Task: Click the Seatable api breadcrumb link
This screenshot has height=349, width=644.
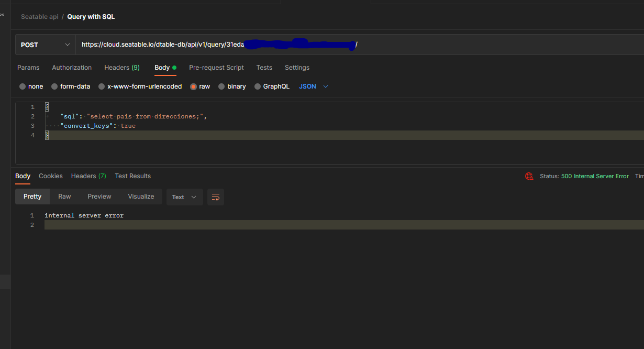Action: pyautogui.click(x=39, y=17)
